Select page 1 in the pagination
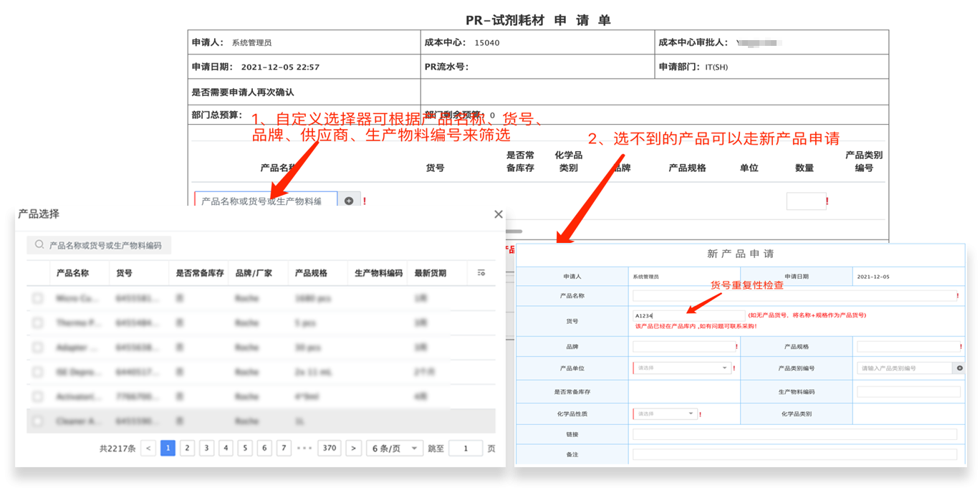This screenshot has width=980, height=493. (x=168, y=449)
